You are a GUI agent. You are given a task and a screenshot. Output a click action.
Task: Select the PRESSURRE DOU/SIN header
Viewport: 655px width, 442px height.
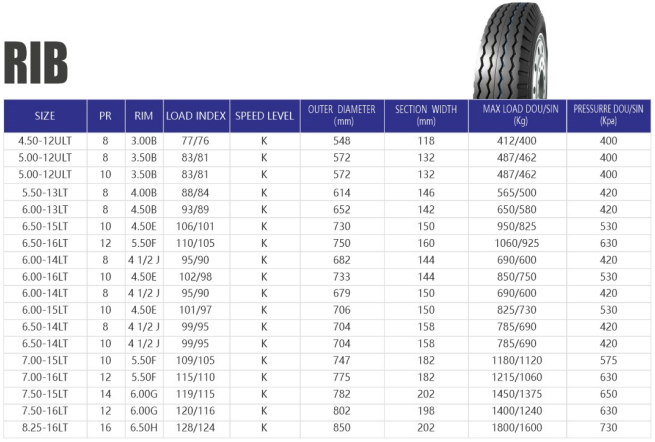608,116
